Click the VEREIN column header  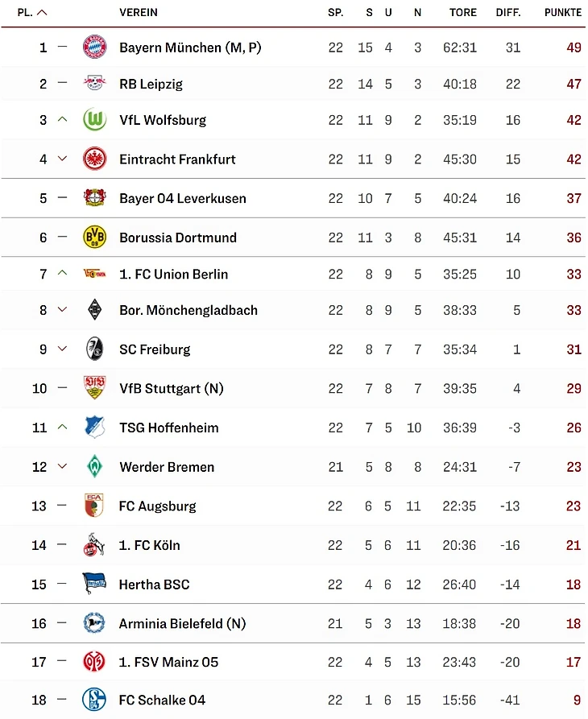tap(139, 13)
